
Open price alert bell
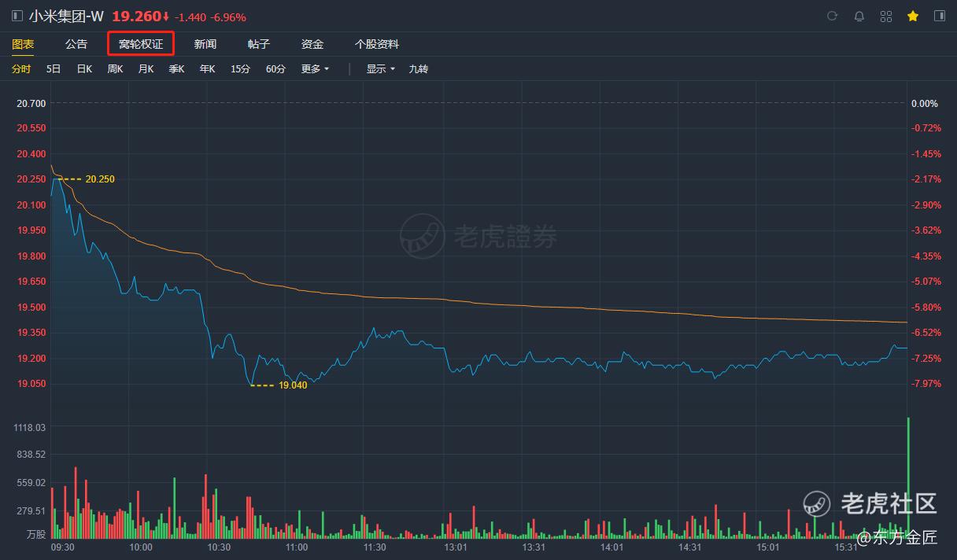click(859, 17)
